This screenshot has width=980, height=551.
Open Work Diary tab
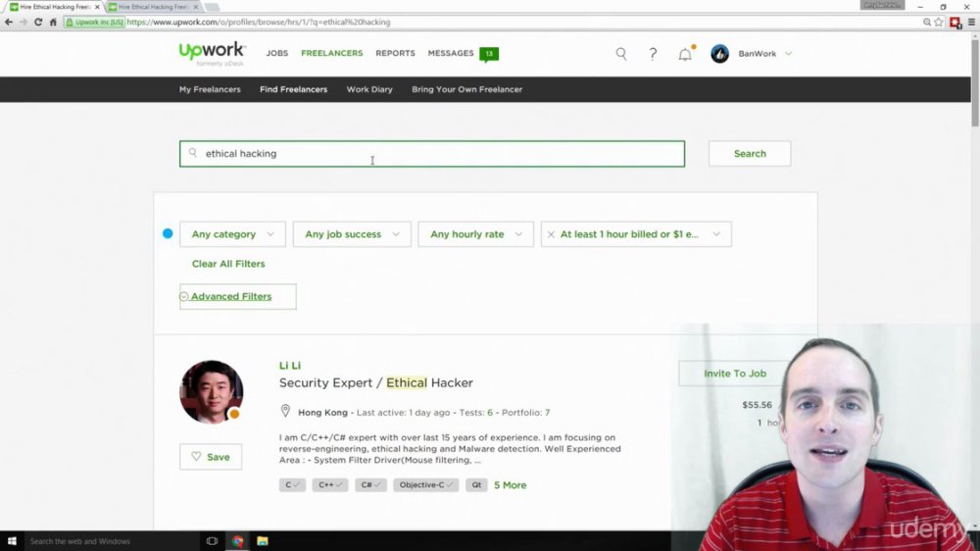point(369,89)
